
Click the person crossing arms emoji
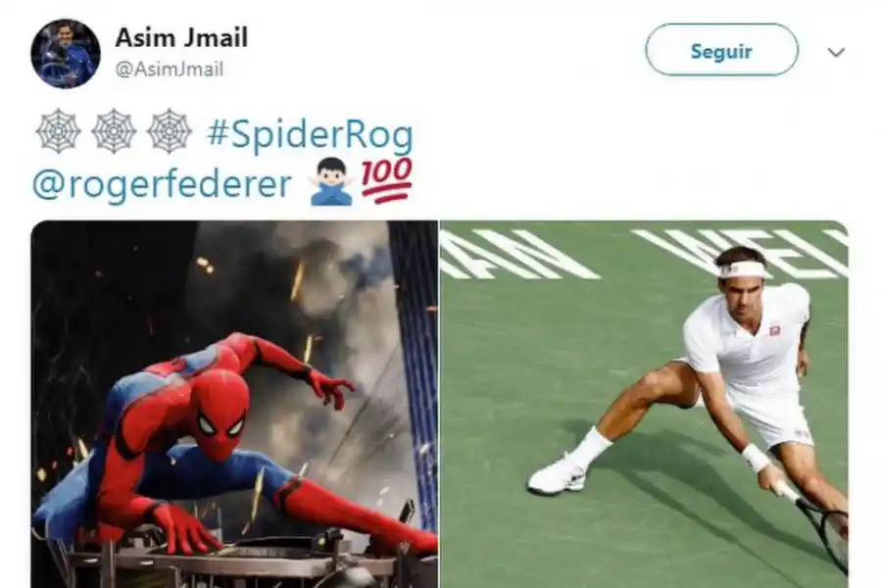[x=332, y=181]
